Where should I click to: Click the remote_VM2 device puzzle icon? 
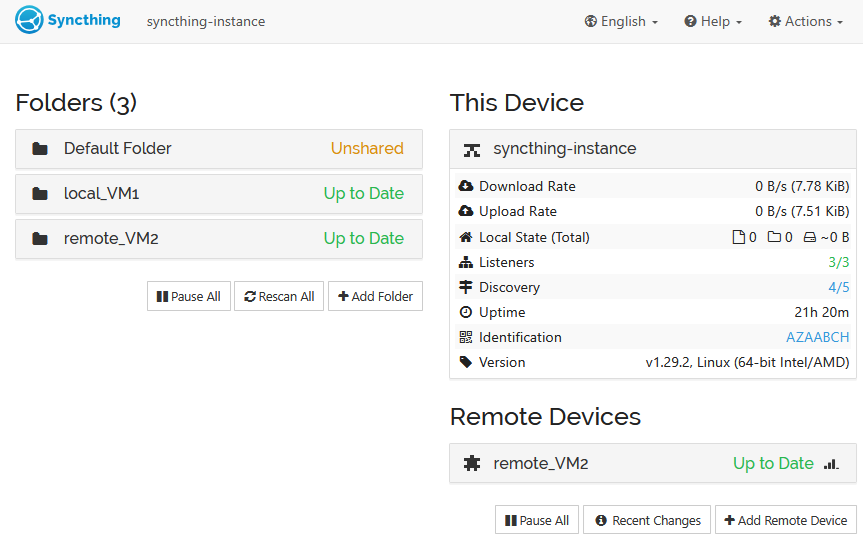472,463
